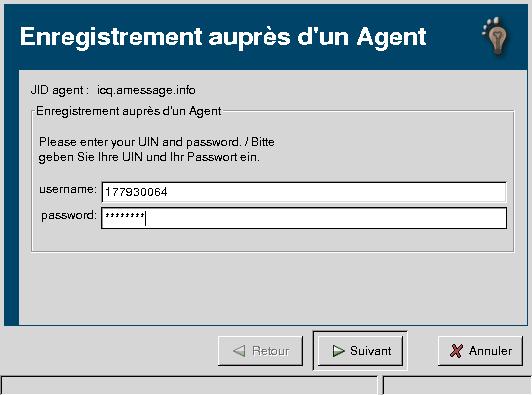Click the "username:" field label
The width and height of the screenshot is (532, 395).
[68, 189]
